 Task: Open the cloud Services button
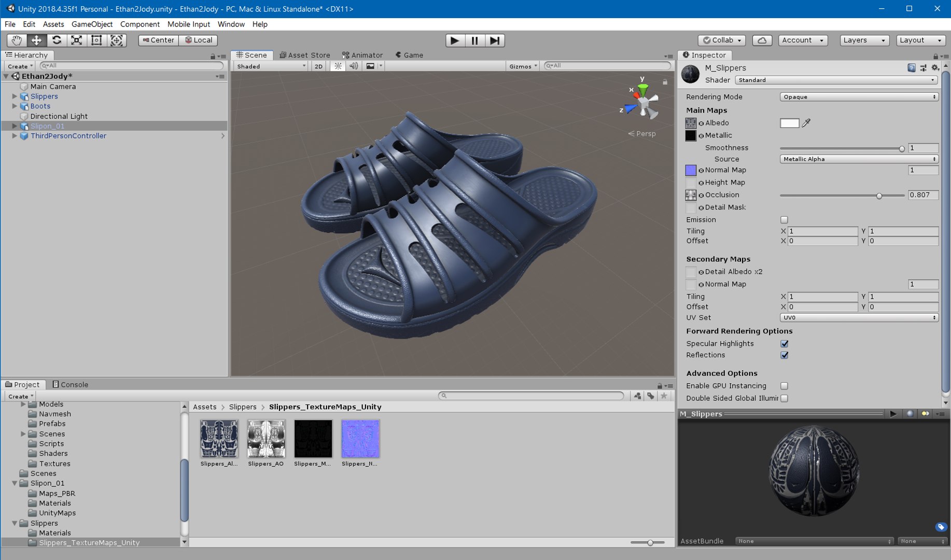coord(762,40)
